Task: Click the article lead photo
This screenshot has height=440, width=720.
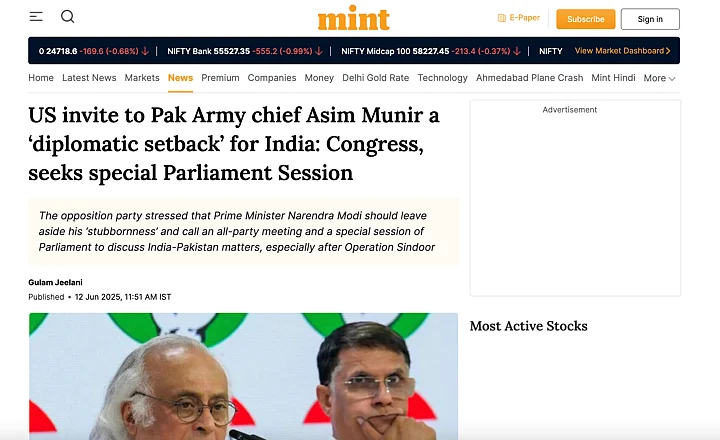Action: (x=243, y=376)
